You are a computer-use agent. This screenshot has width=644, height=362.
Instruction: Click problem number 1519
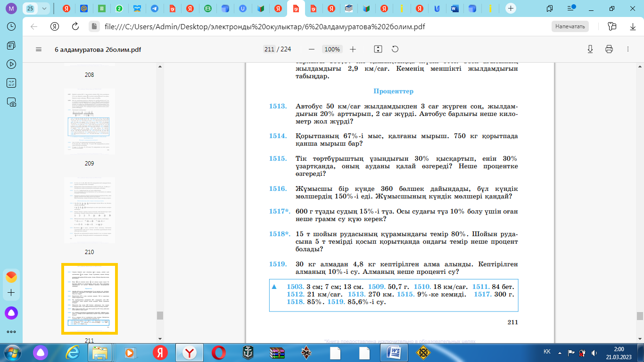(x=278, y=264)
